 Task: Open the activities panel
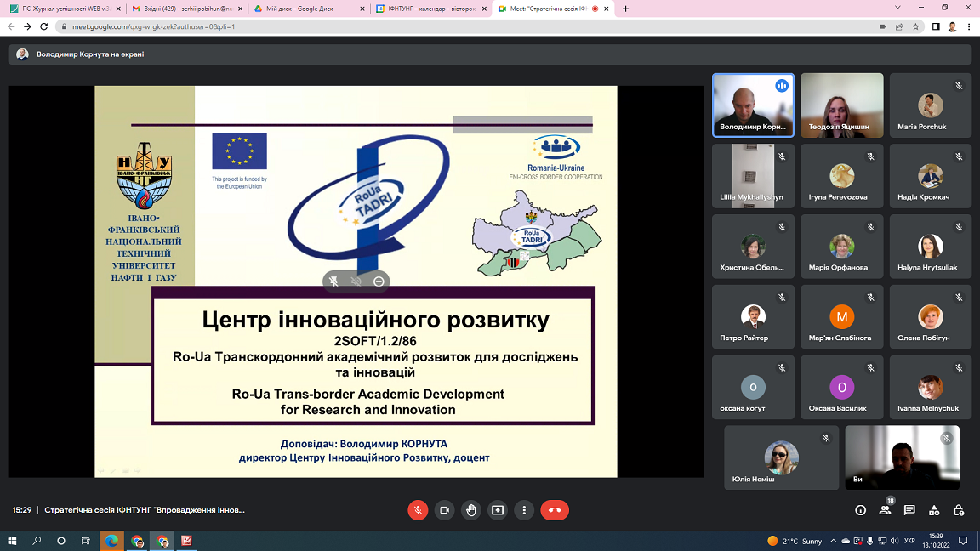934,510
